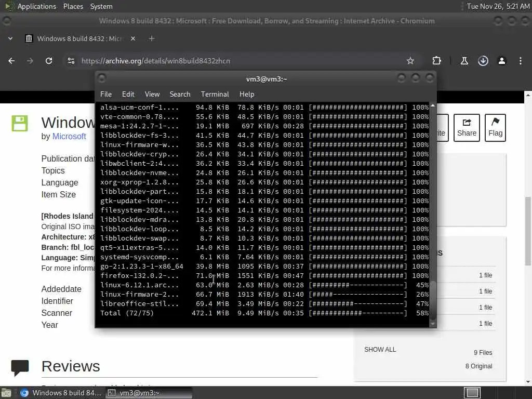Click the terminal scrollbar down arrow
Viewport: 532px width, 399px height.
click(x=433, y=324)
